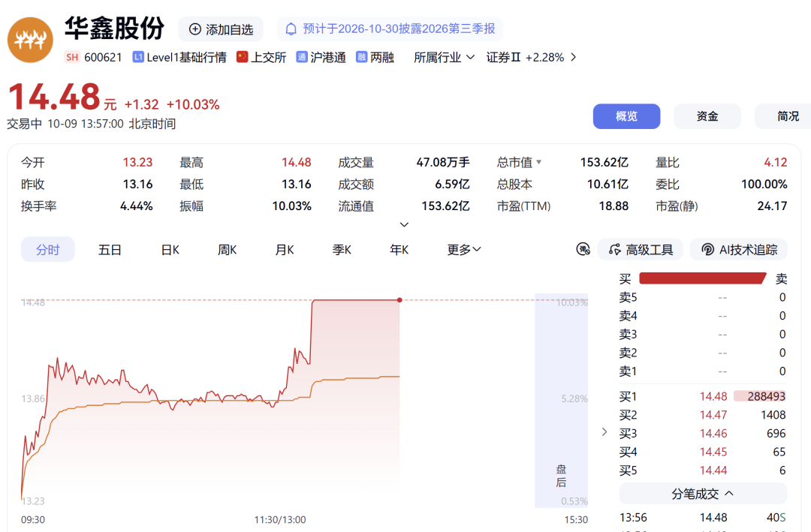
Task: Select the 年K chart tab
Action: tap(399, 250)
